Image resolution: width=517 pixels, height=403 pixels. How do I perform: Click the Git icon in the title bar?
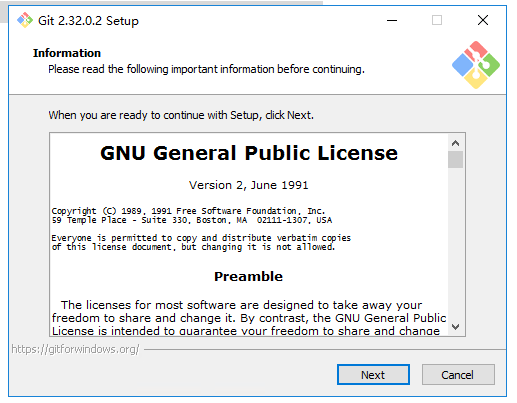(25, 20)
